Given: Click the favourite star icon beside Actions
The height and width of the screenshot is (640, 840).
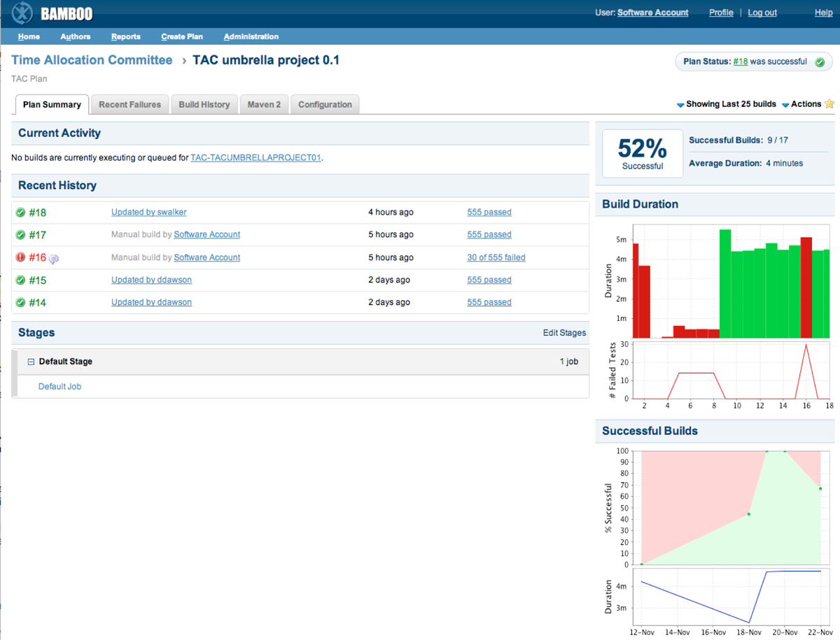Looking at the screenshot, I should pos(829,104).
